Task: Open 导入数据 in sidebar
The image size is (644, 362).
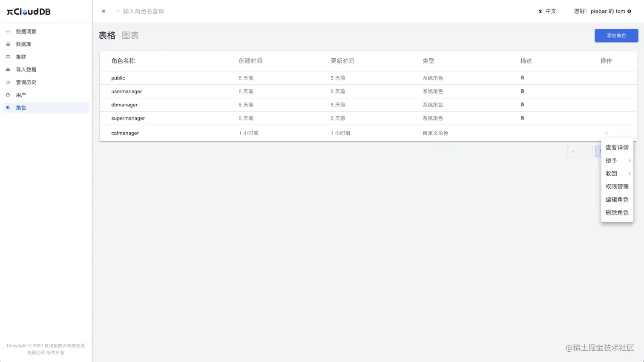Action: [46, 70]
